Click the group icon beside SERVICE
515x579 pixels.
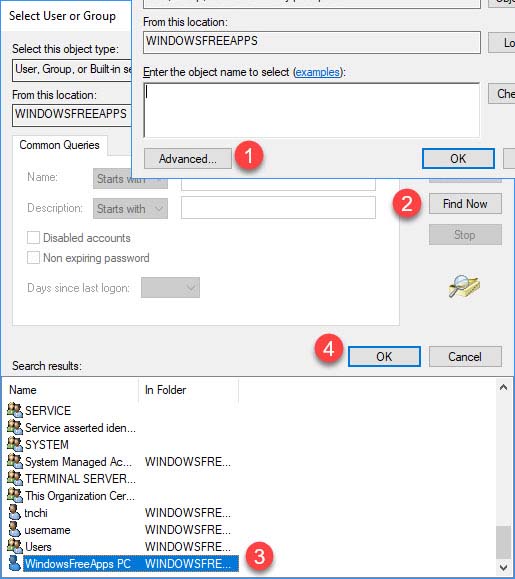pyautogui.click(x=15, y=410)
